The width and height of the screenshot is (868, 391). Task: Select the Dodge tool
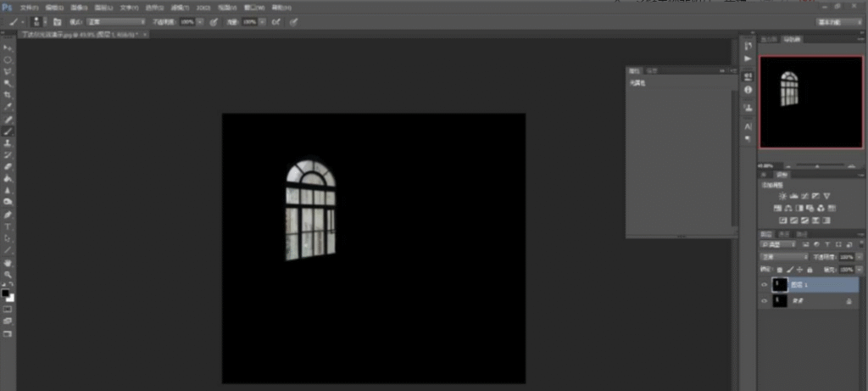tap(8, 202)
